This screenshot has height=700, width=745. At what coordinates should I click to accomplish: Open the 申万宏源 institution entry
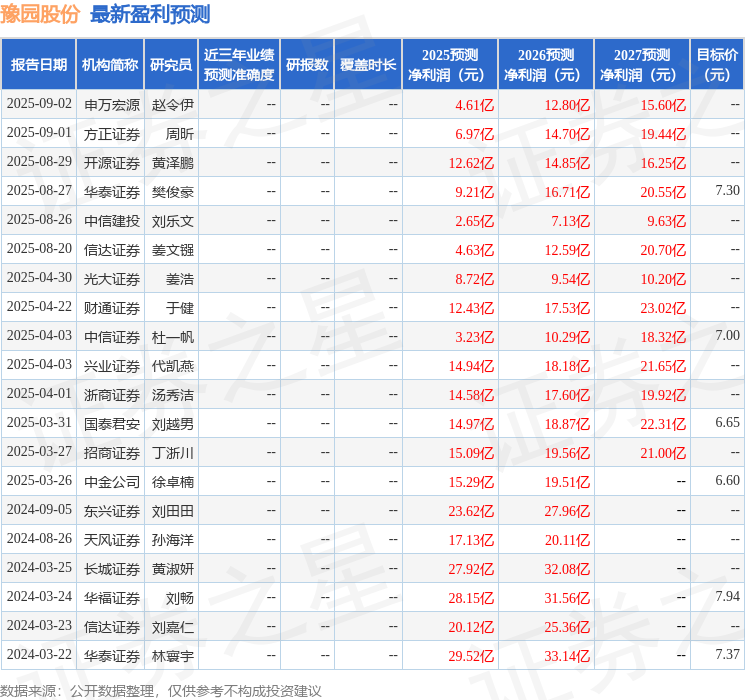pyautogui.click(x=112, y=104)
